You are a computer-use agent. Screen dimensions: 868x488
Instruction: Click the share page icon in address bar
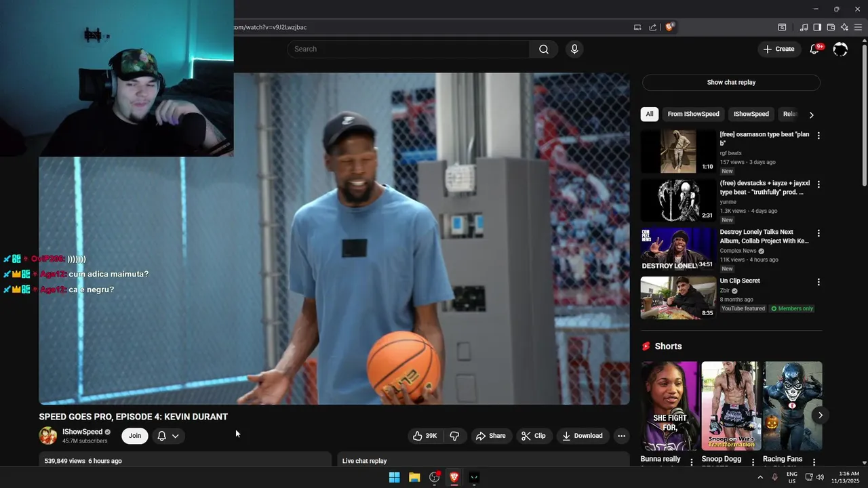click(652, 27)
